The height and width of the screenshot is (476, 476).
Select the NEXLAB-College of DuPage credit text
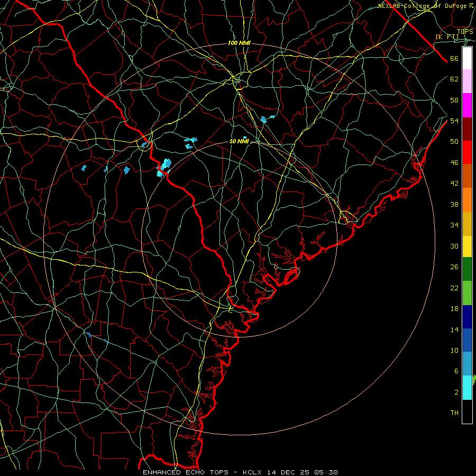[x=426, y=6]
